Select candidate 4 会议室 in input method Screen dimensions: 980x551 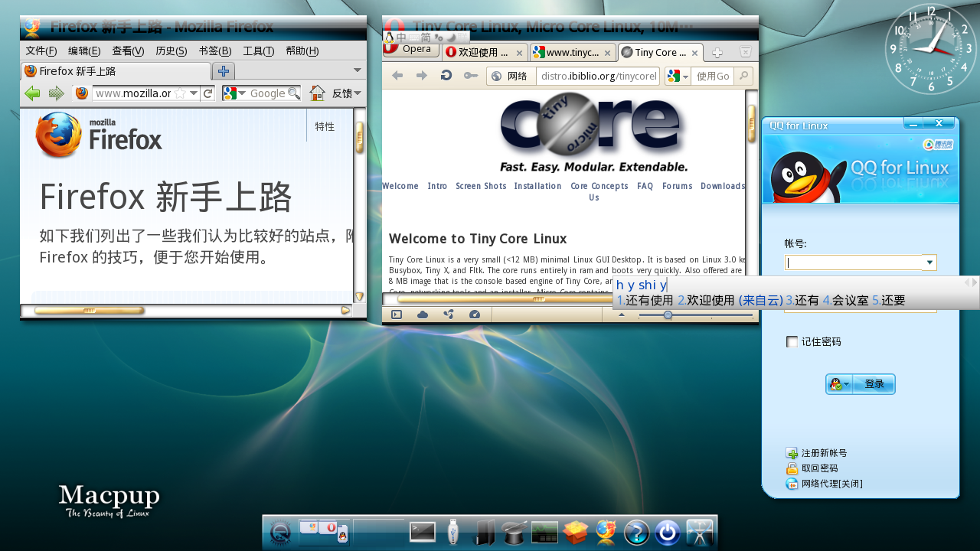click(x=845, y=301)
